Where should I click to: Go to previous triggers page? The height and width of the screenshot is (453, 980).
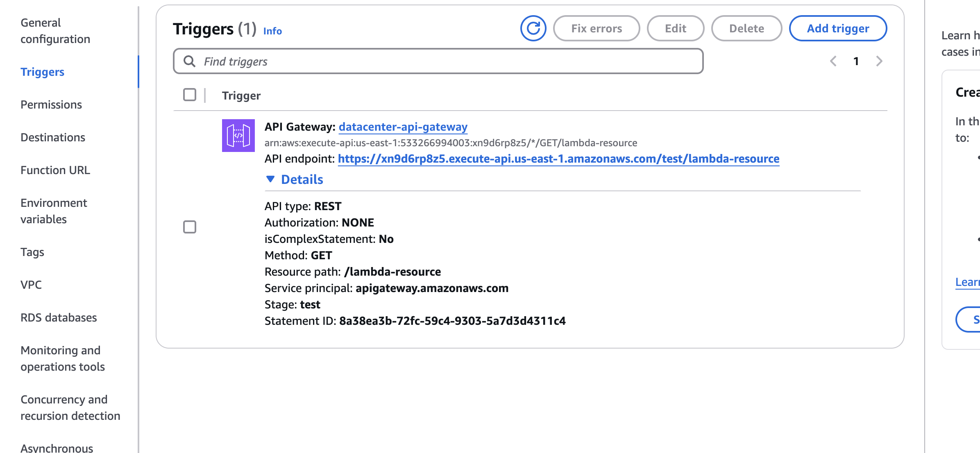[x=833, y=61]
